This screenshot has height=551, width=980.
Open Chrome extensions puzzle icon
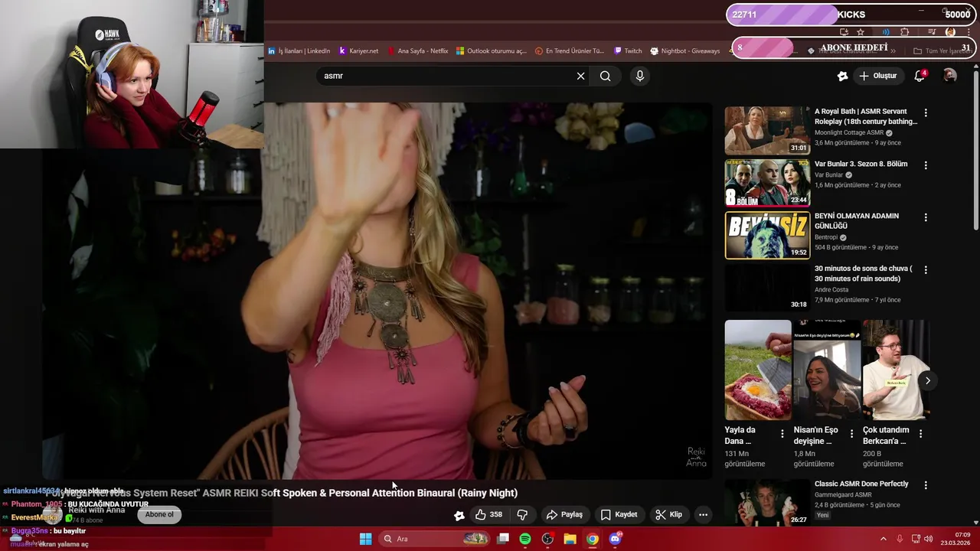point(904,32)
